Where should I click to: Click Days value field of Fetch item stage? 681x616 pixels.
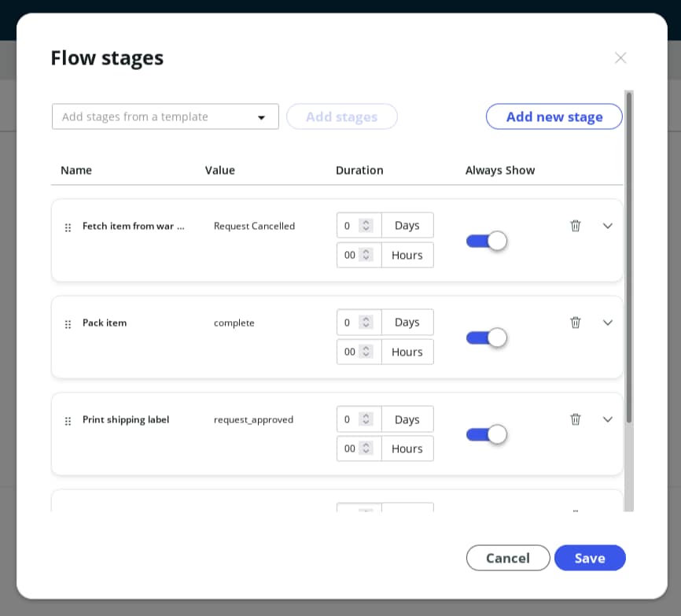(x=359, y=226)
